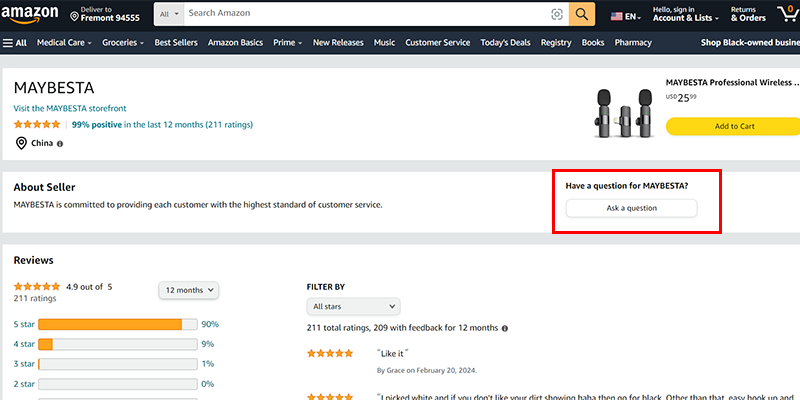This screenshot has height=400, width=800.
Task: Expand the Medical Care menu
Action: coord(64,43)
